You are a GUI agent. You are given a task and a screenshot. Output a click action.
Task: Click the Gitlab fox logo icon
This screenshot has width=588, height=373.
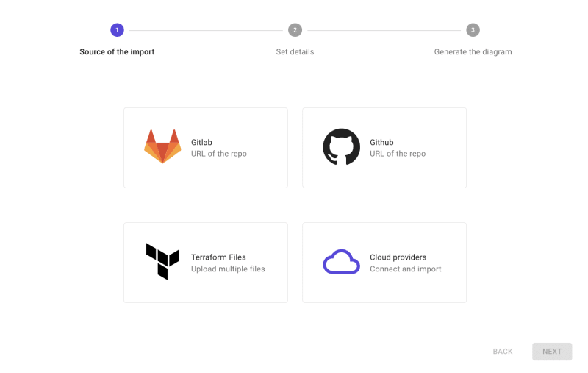(162, 146)
